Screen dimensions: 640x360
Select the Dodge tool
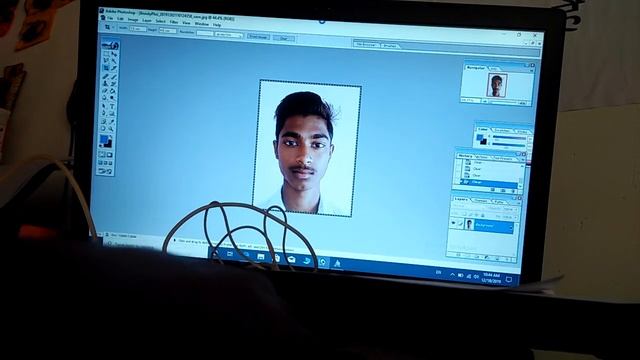click(113, 98)
